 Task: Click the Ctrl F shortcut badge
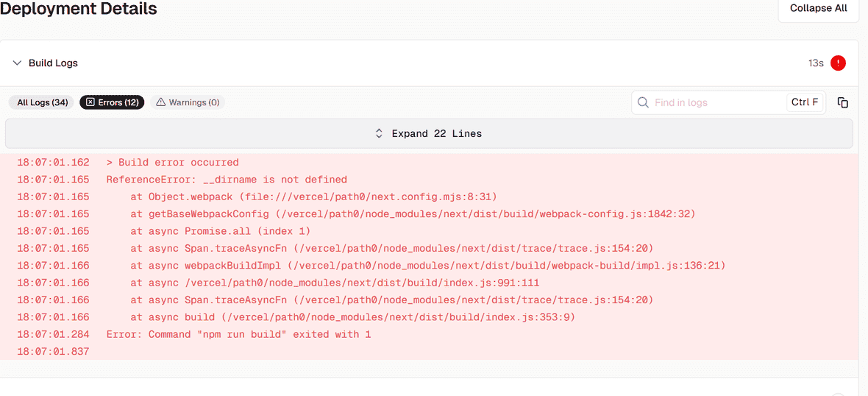(805, 102)
